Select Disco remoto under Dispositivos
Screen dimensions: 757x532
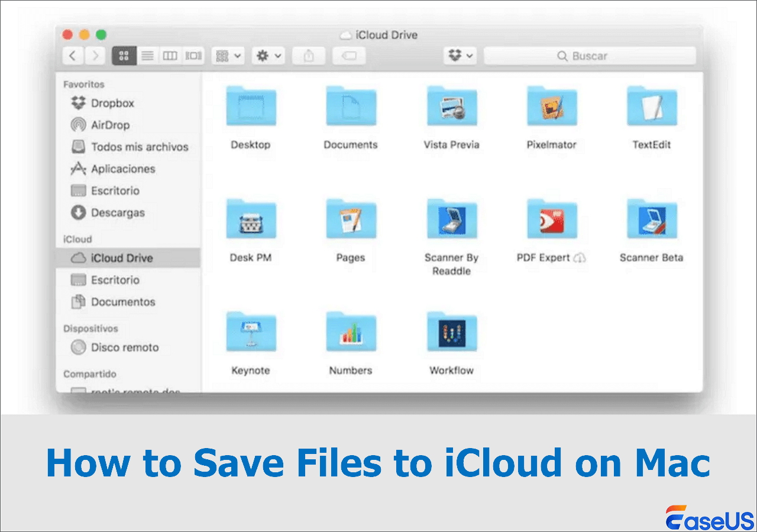click(x=124, y=348)
